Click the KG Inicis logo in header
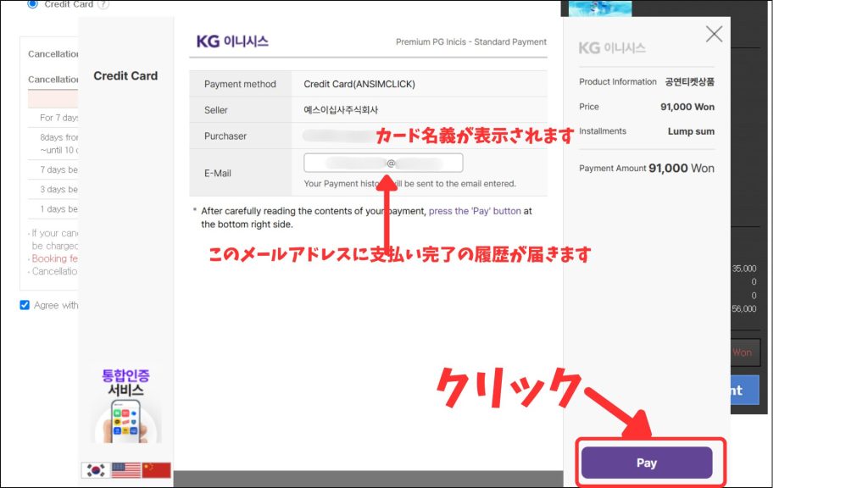The image size is (868, 488). coord(231,41)
